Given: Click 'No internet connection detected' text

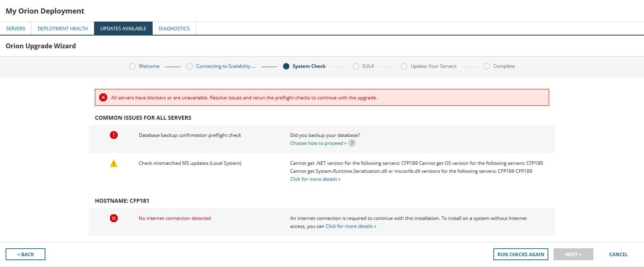Looking at the screenshot, I should click(x=175, y=218).
